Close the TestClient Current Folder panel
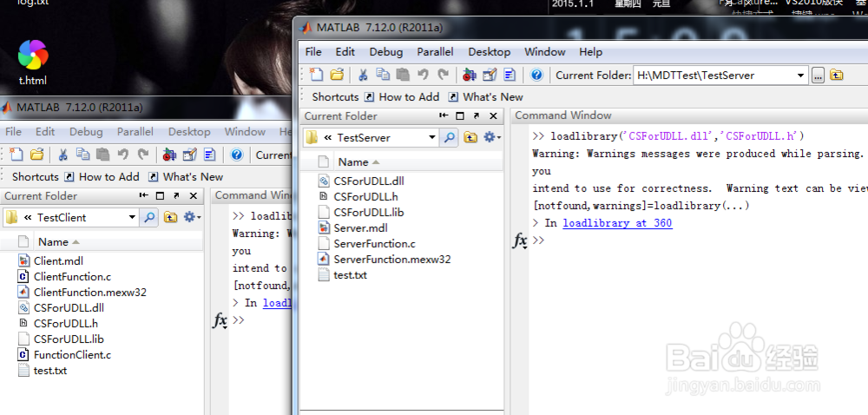The height and width of the screenshot is (415, 868). (194, 195)
